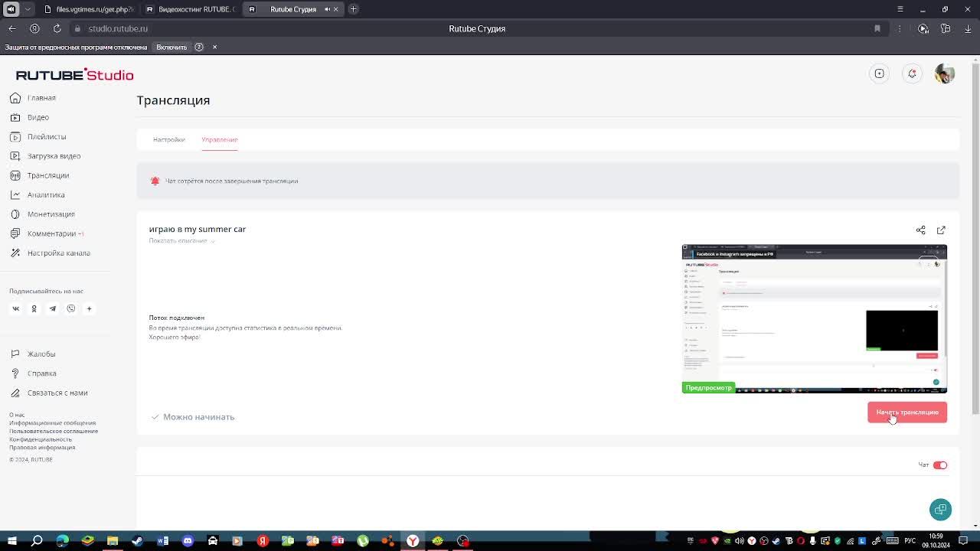Open О нас link

click(x=17, y=415)
